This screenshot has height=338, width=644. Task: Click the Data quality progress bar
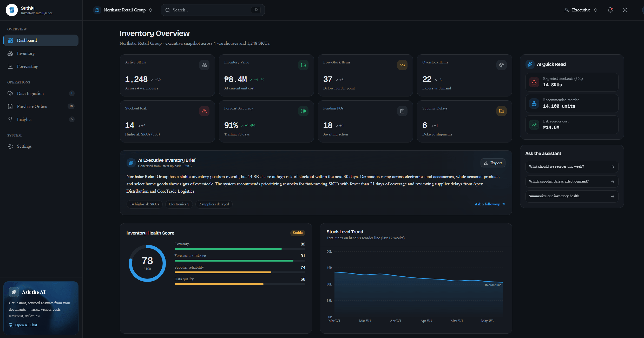[240, 284]
